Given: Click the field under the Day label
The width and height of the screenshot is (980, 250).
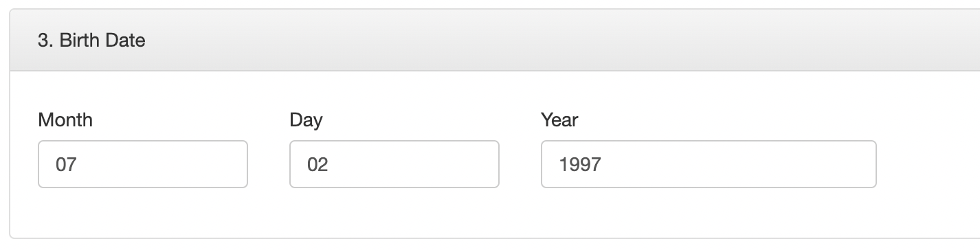Looking at the screenshot, I should 394,164.
